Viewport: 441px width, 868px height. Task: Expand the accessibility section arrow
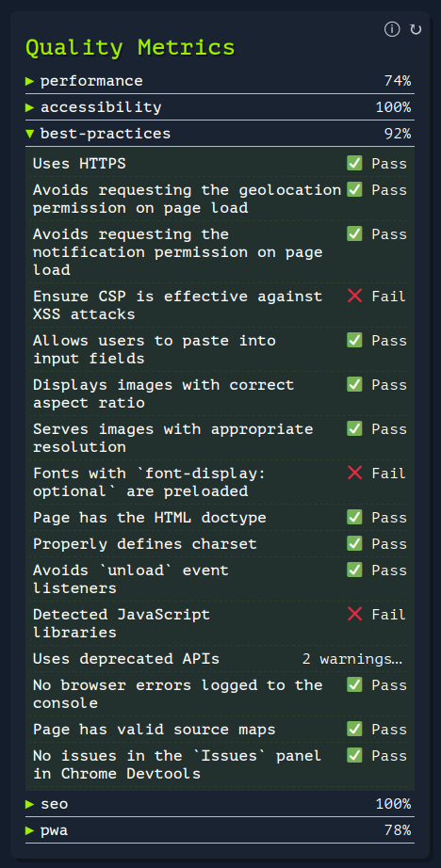(x=30, y=107)
